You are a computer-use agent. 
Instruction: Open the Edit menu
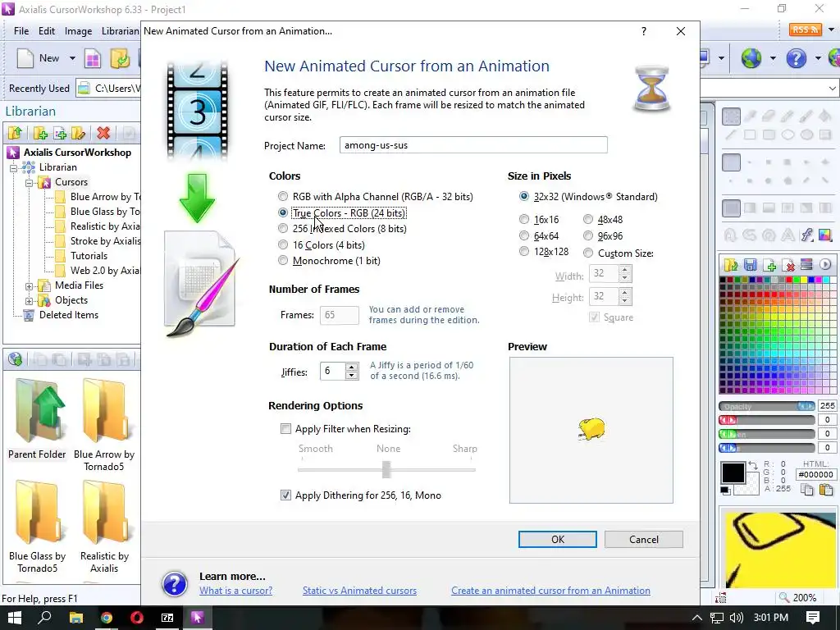coord(47,31)
